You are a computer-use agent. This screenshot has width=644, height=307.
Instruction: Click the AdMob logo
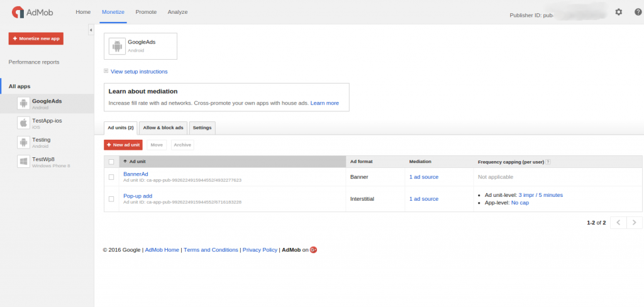[32, 13]
